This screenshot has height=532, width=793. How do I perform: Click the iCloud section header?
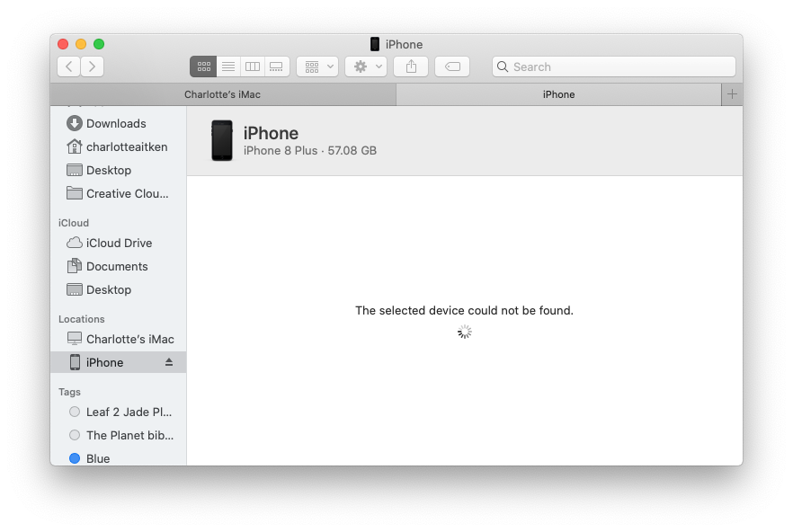[x=74, y=223]
